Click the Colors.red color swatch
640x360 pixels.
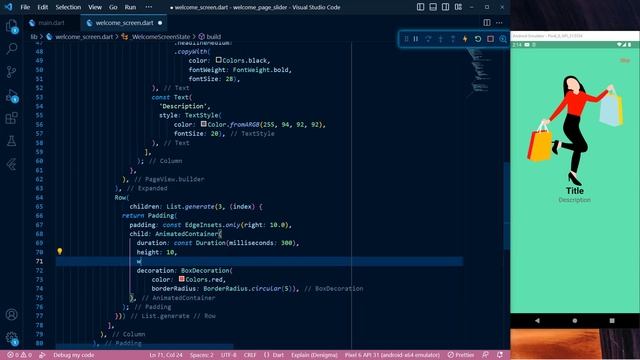pyautogui.click(x=181, y=279)
